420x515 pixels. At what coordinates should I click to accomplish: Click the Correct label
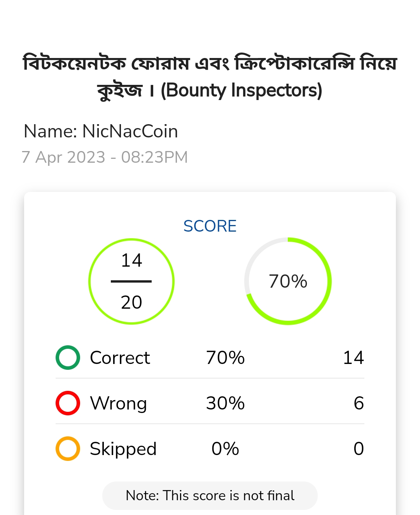(x=120, y=358)
